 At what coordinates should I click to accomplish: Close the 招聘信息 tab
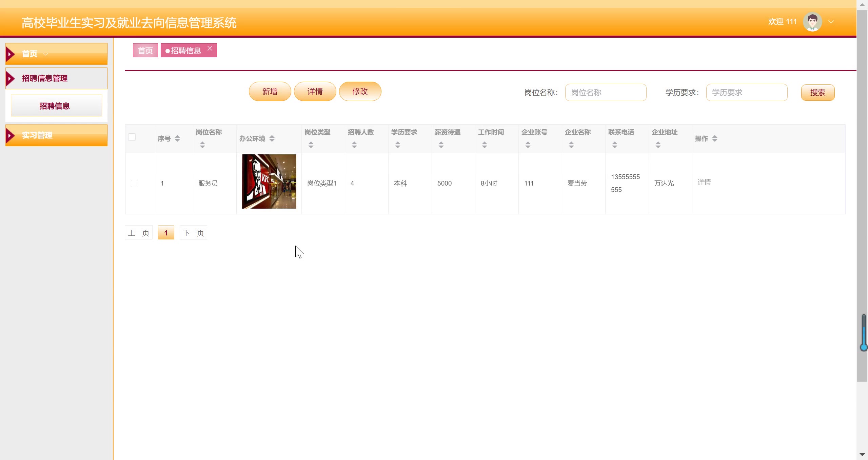[210, 49]
